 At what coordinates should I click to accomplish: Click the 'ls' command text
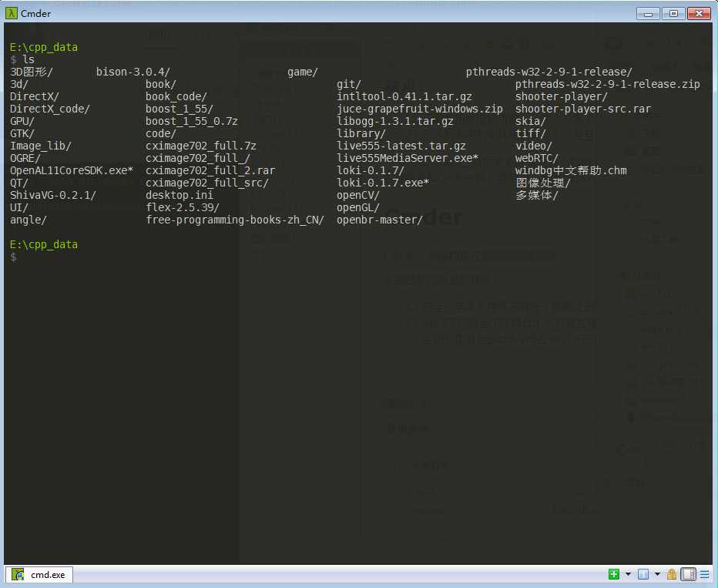(x=29, y=59)
